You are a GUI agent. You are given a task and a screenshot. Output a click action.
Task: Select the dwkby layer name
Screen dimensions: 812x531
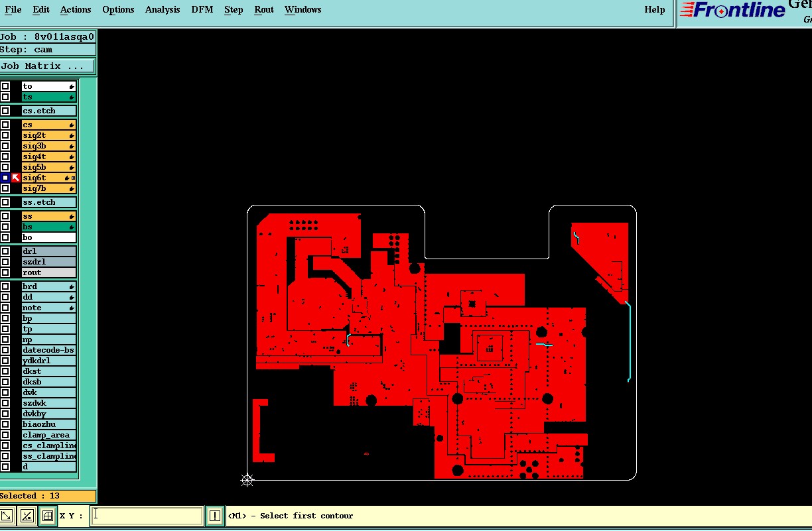[48, 414]
